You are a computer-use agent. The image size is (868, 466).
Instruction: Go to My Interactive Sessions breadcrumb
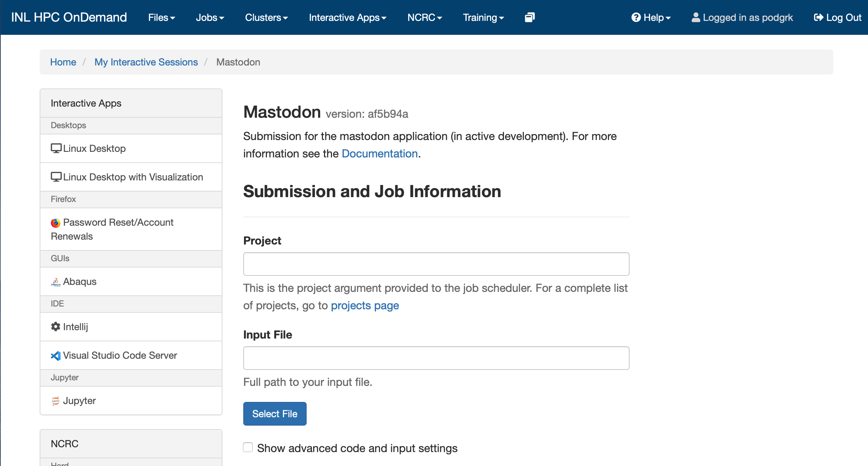click(146, 62)
